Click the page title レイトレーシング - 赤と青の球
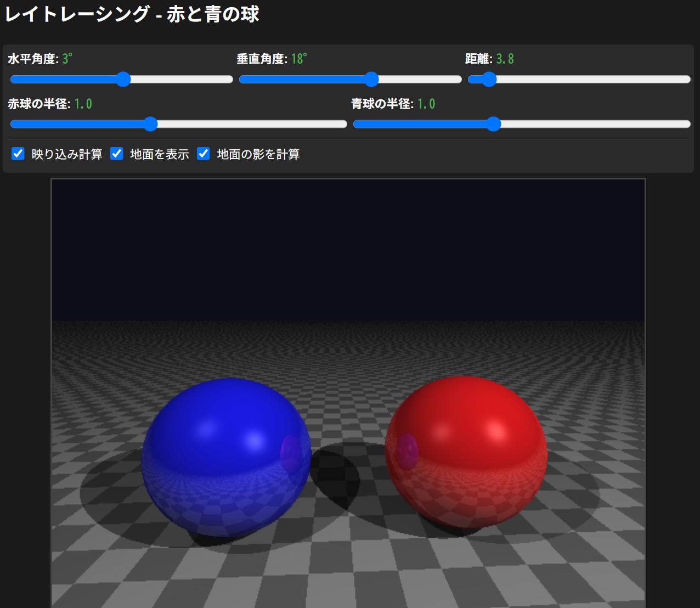Viewport: 700px width, 608px height. tap(132, 14)
